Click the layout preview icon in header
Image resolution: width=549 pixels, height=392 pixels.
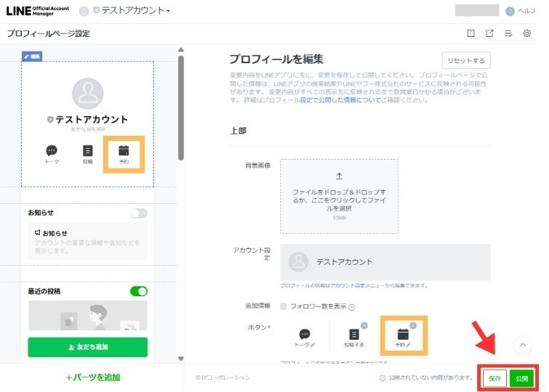click(x=471, y=33)
